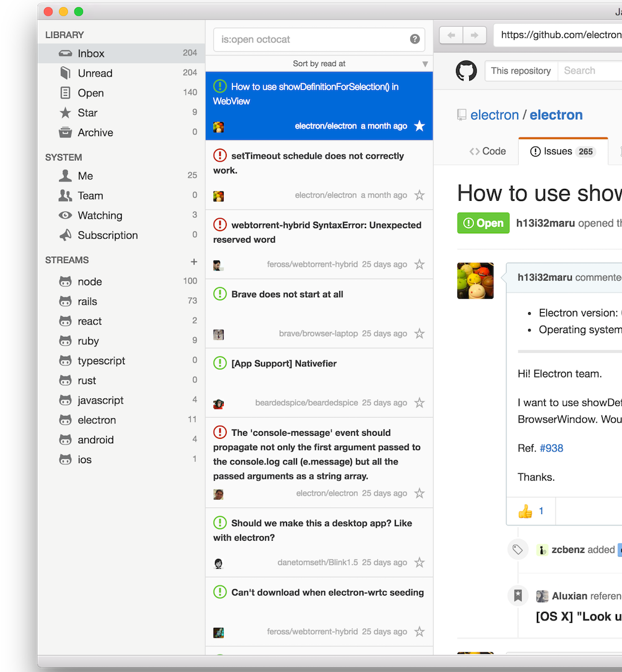Viewport: 622px width, 672px height.
Task: Switch to the Issues tab
Action: [563, 151]
